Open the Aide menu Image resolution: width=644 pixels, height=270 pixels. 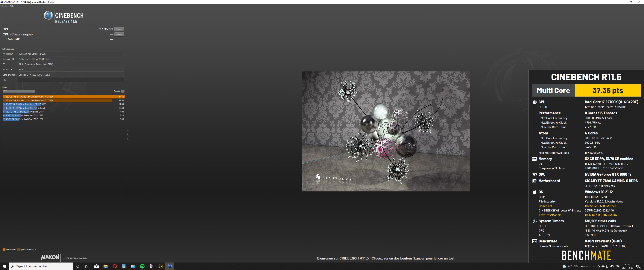tap(12, 6)
